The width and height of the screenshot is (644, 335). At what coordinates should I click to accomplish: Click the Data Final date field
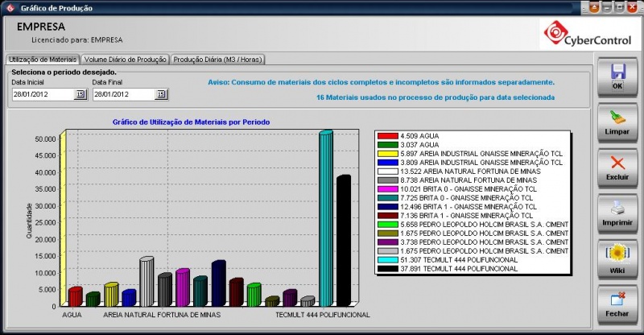124,94
